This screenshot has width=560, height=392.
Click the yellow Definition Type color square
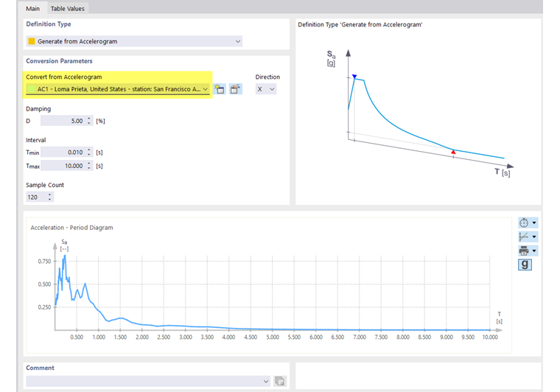[x=32, y=41]
